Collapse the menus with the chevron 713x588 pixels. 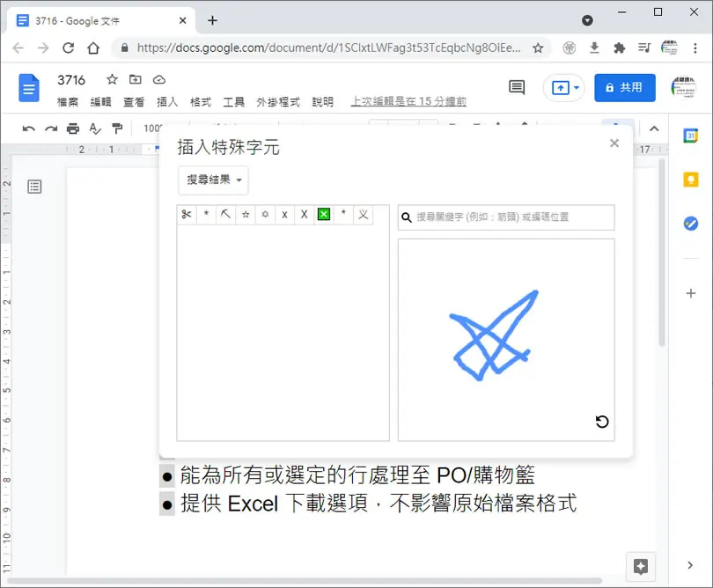tap(654, 129)
